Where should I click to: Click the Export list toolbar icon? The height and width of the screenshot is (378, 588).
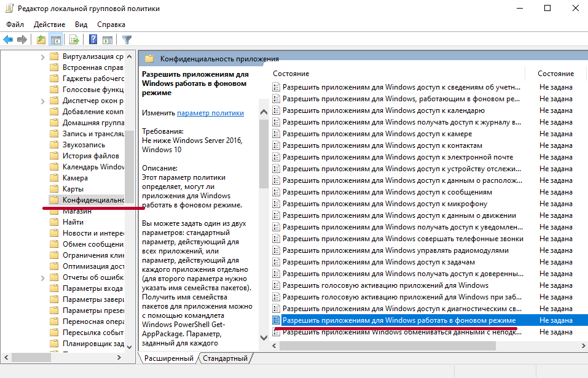(74, 39)
